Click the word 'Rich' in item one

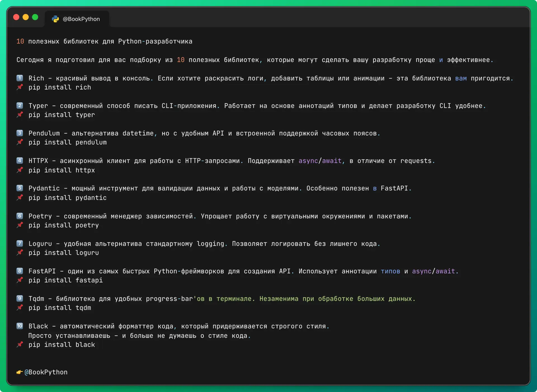(x=36, y=78)
